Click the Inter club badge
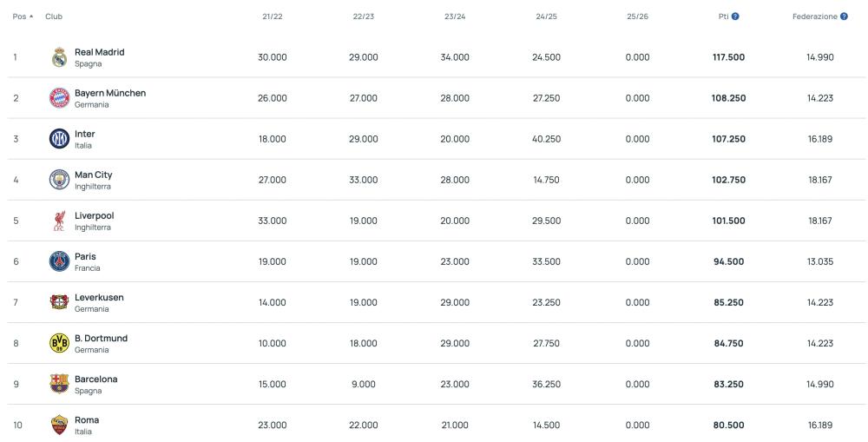This screenshot has height=442, width=868. 59,139
